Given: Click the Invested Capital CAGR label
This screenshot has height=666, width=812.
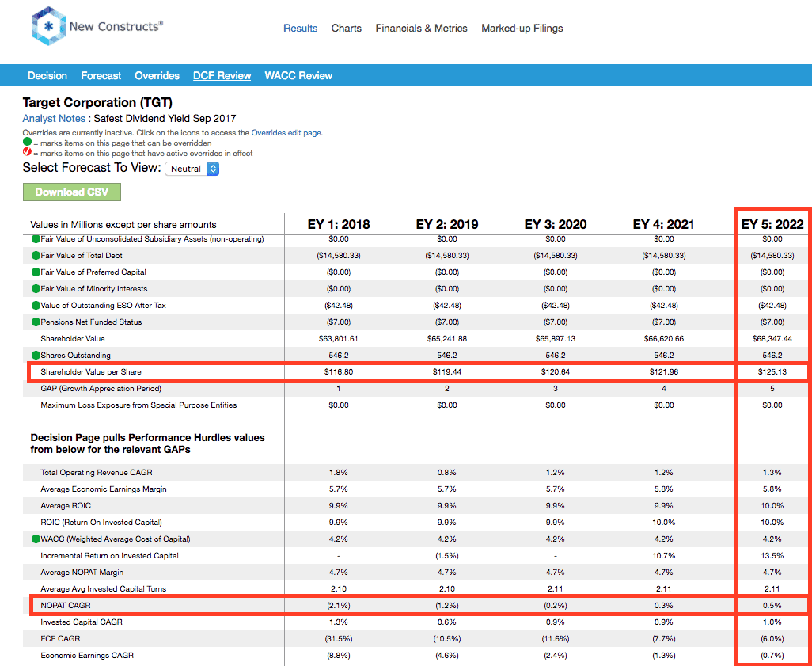Looking at the screenshot, I should coord(82,622).
